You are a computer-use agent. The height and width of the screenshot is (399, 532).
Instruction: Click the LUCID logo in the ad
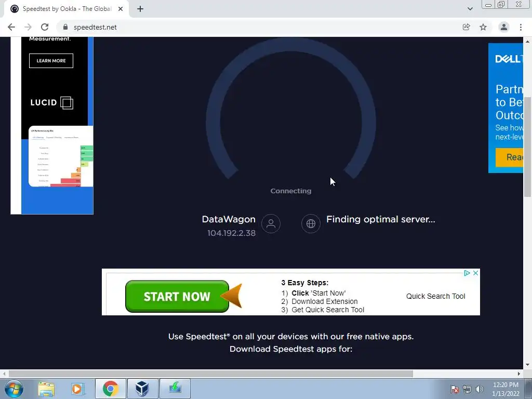pyautogui.click(x=51, y=102)
